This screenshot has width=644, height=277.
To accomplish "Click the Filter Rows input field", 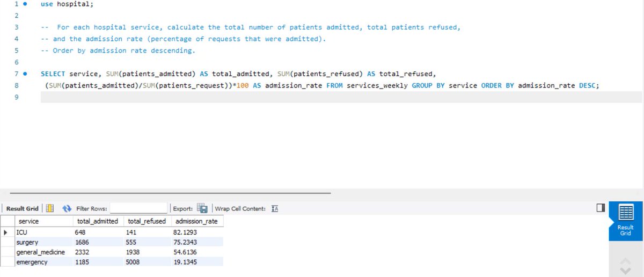I will 139,208.
